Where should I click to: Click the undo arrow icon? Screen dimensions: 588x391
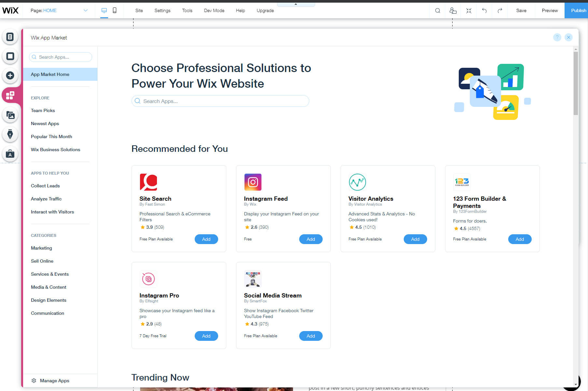pos(484,10)
